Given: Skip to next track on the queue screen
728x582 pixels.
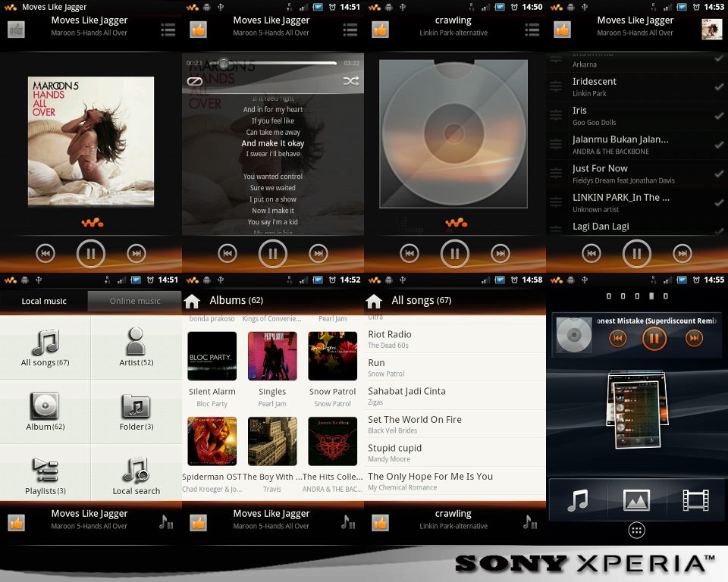Looking at the screenshot, I should (682, 253).
